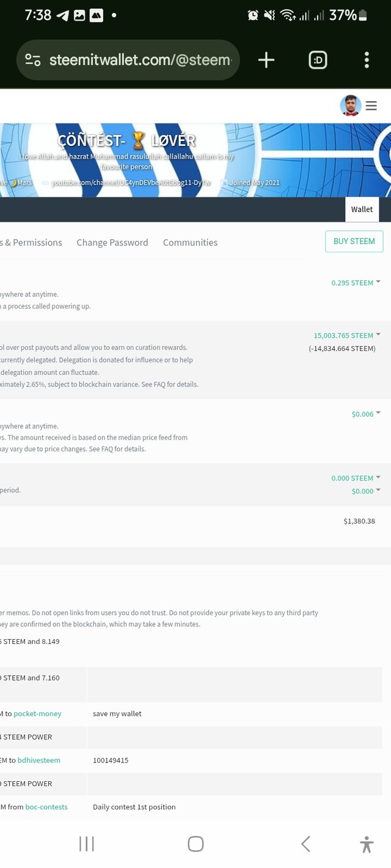Screen dimensions: 391x868
Task: Switch to the Communities tab
Action: 190,242
